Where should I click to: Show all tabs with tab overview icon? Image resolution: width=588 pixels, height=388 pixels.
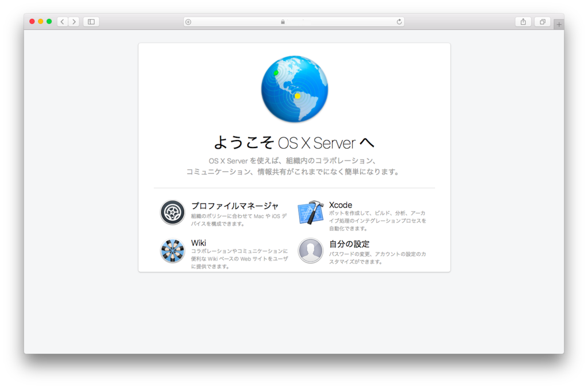(542, 21)
